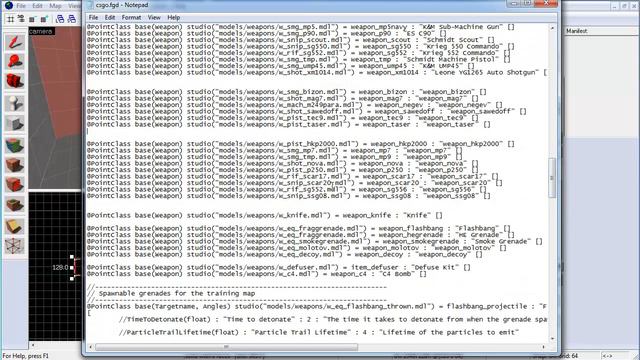This screenshot has width=640, height=360.
Task: Click the 'weapon_knife' line in Notepad
Action: click(x=264, y=215)
